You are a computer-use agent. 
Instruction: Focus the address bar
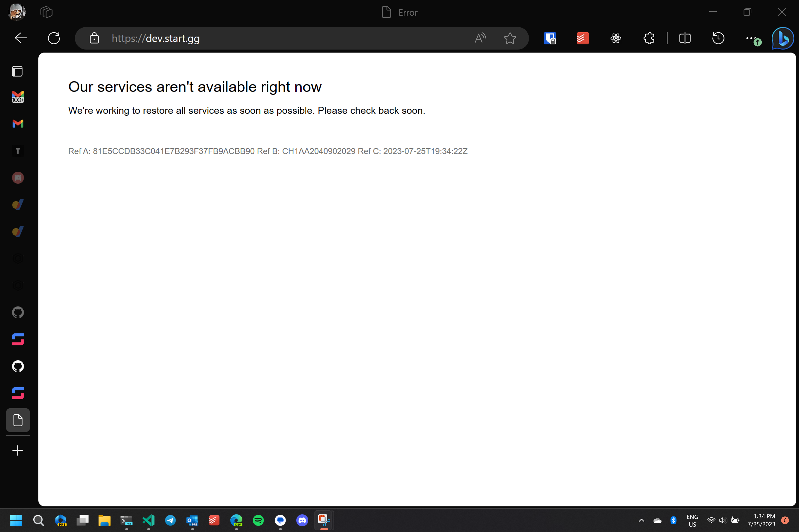click(272, 38)
